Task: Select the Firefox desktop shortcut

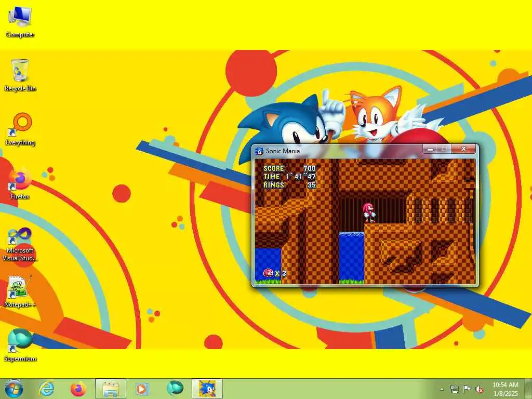Action: coord(20,183)
